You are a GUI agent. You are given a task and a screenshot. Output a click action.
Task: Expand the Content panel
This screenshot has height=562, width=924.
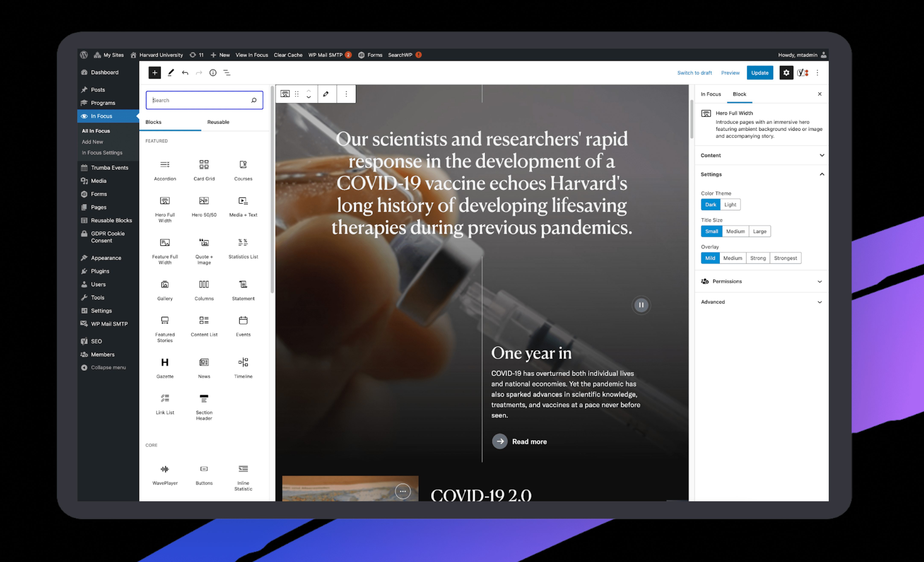tap(762, 155)
